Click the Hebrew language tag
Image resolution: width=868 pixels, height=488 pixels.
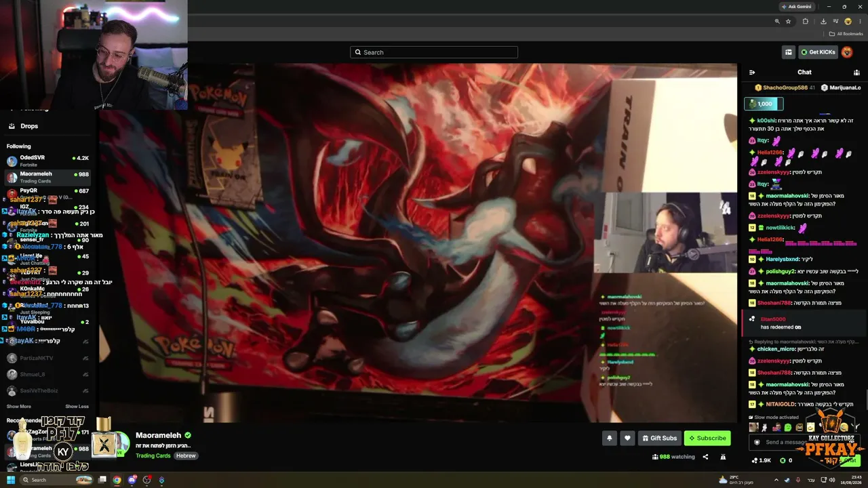(x=186, y=455)
